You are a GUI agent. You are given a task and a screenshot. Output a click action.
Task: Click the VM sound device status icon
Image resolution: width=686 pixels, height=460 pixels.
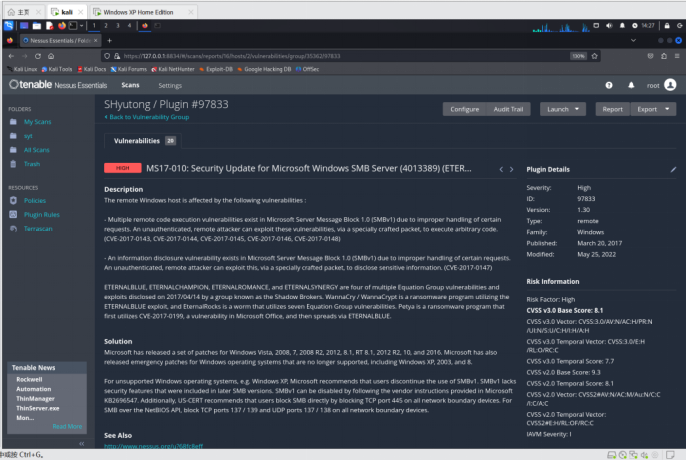tap(644, 455)
